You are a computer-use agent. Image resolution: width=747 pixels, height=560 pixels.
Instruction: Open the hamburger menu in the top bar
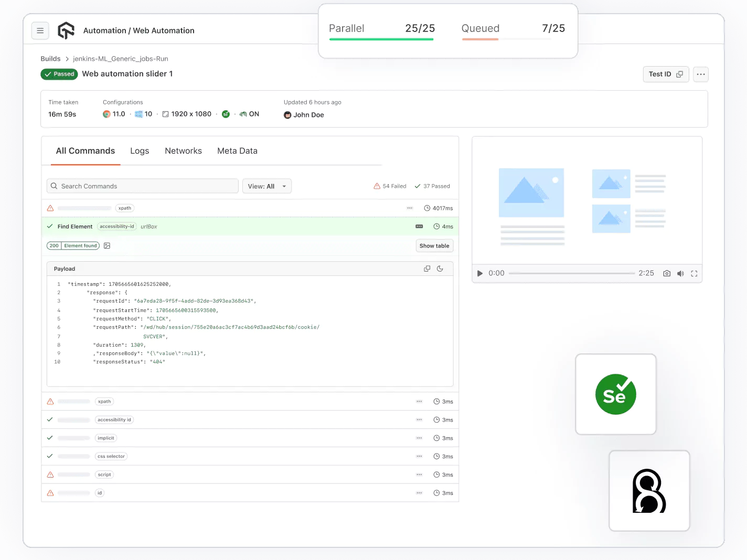click(x=40, y=30)
